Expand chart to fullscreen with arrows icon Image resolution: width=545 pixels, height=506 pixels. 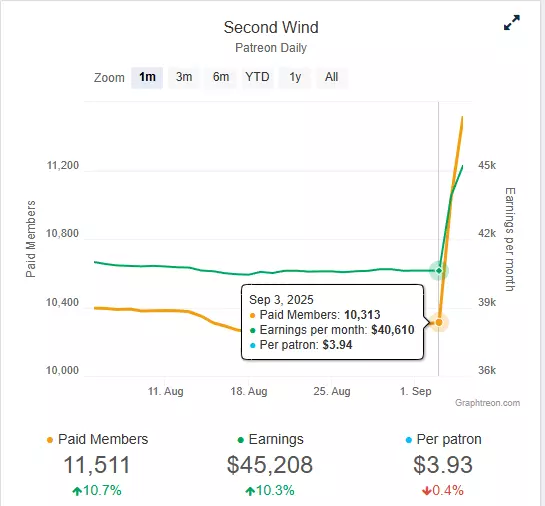(x=512, y=23)
